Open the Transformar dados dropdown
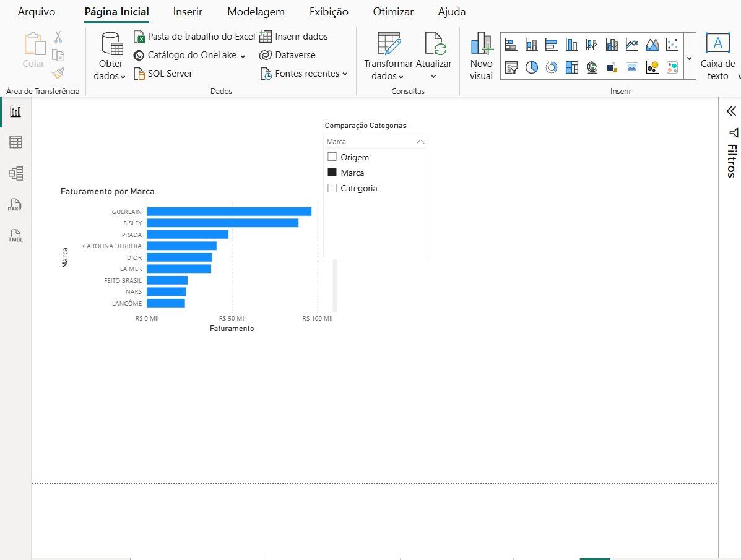This screenshot has width=741, height=560. [388, 69]
